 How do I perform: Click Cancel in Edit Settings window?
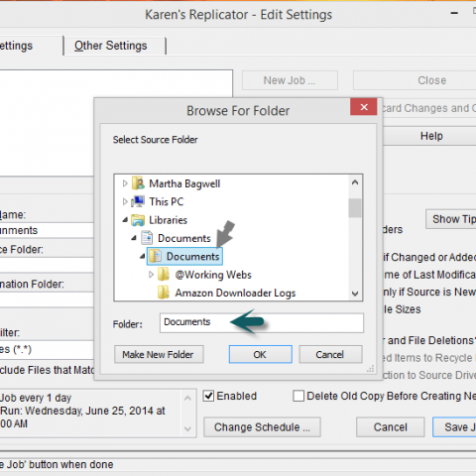[391, 427]
